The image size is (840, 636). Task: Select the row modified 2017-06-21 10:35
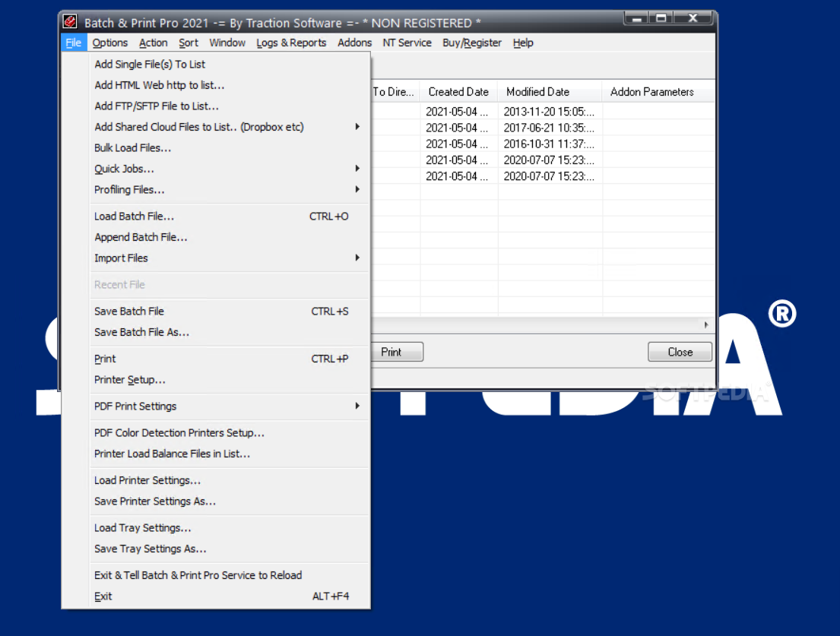tap(543, 128)
